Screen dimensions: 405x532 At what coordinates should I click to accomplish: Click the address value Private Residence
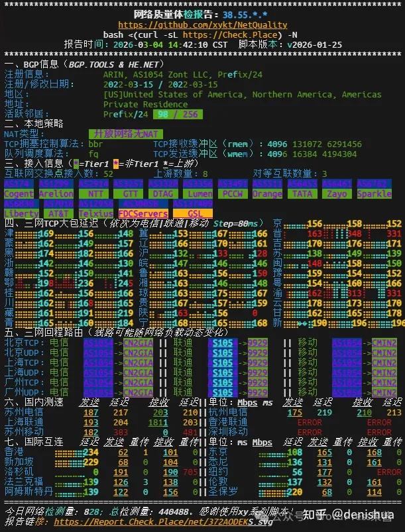(x=146, y=104)
